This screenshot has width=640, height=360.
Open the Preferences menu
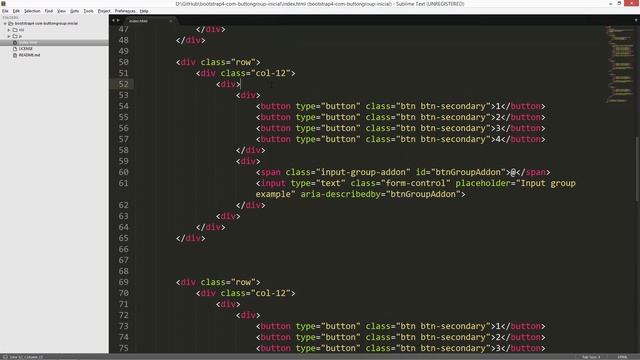click(125, 11)
